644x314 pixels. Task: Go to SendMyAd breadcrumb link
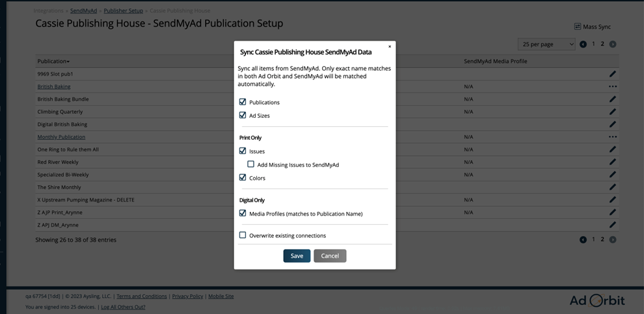pos(83,11)
